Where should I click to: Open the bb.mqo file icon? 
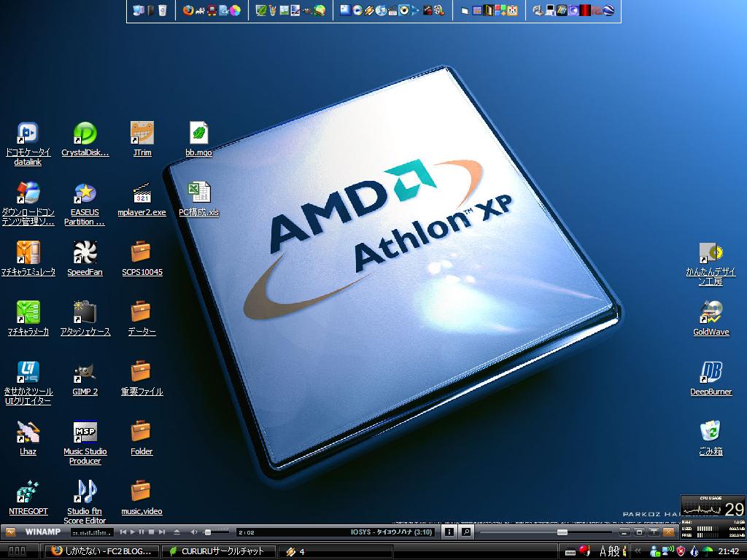[x=198, y=139]
